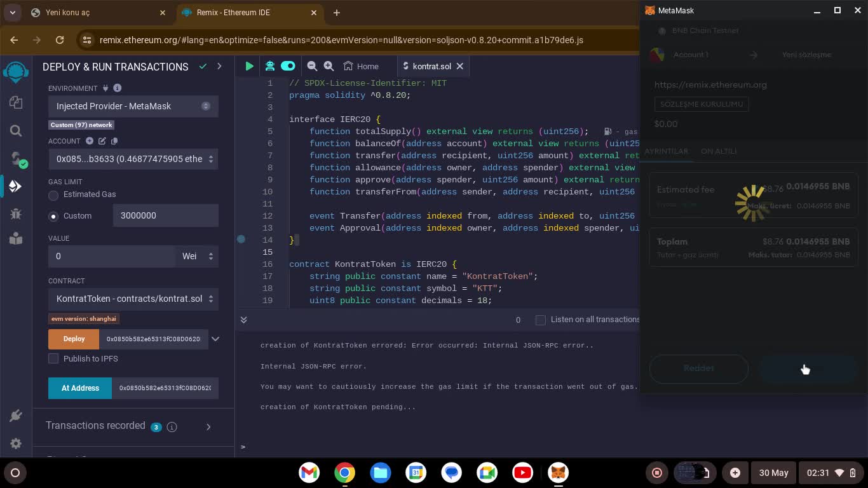Viewport: 868px width, 488px height.
Task: Click the date '30 May' in the shelf
Action: pos(773,472)
